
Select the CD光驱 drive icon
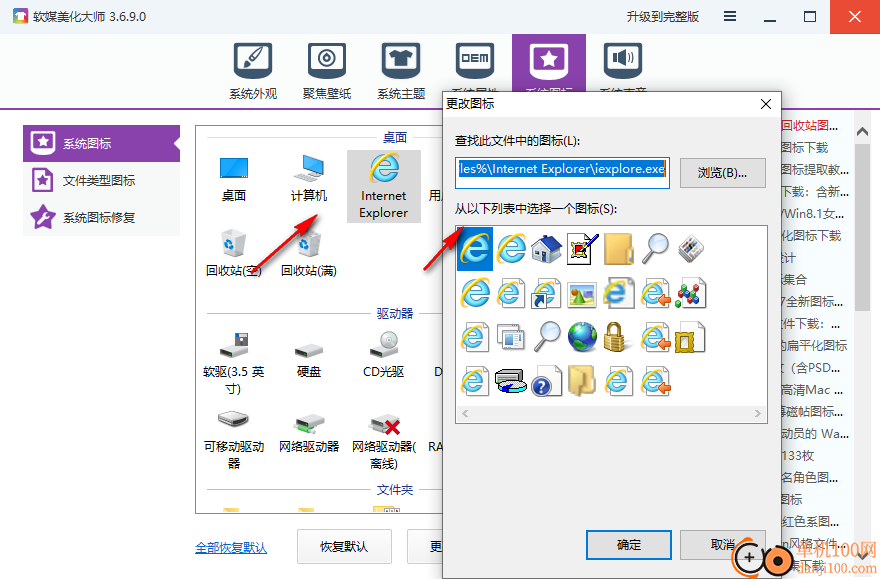(384, 356)
